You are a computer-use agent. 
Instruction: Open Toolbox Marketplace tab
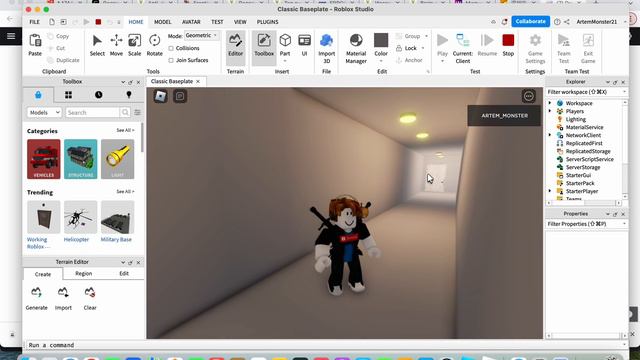[38, 95]
